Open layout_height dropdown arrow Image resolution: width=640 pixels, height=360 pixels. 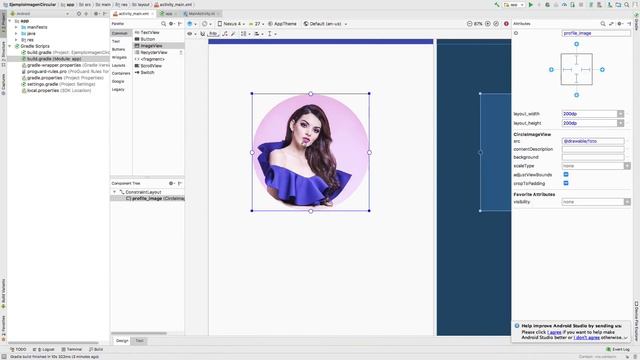coord(620,123)
